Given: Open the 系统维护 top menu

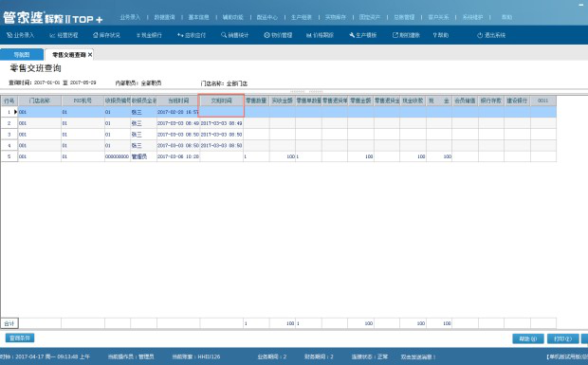Looking at the screenshot, I should click(472, 17).
